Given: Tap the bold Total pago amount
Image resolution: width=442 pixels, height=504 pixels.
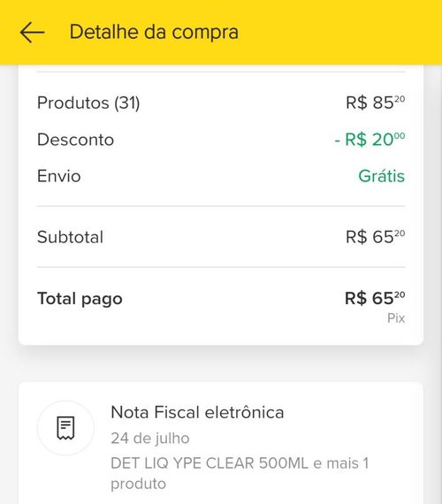Looking at the screenshot, I should (375, 298).
